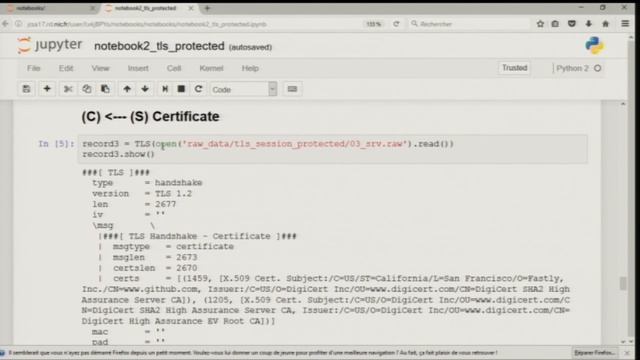Open the File menu
This screenshot has width=640, height=360.
click(33, 68)
